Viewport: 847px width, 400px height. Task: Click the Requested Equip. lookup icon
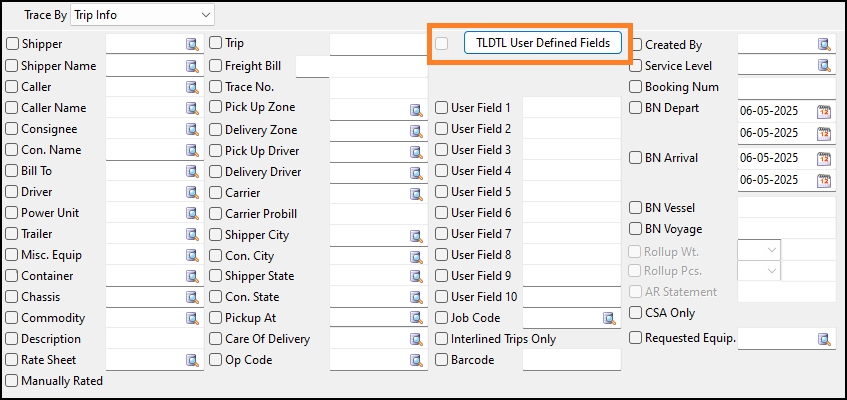[825, 340]
